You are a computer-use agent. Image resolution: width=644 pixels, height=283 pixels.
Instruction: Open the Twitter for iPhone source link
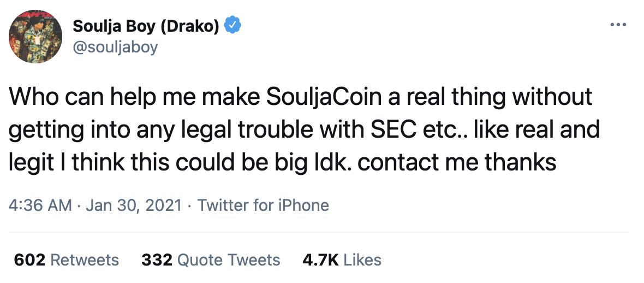tap(263, 205)
